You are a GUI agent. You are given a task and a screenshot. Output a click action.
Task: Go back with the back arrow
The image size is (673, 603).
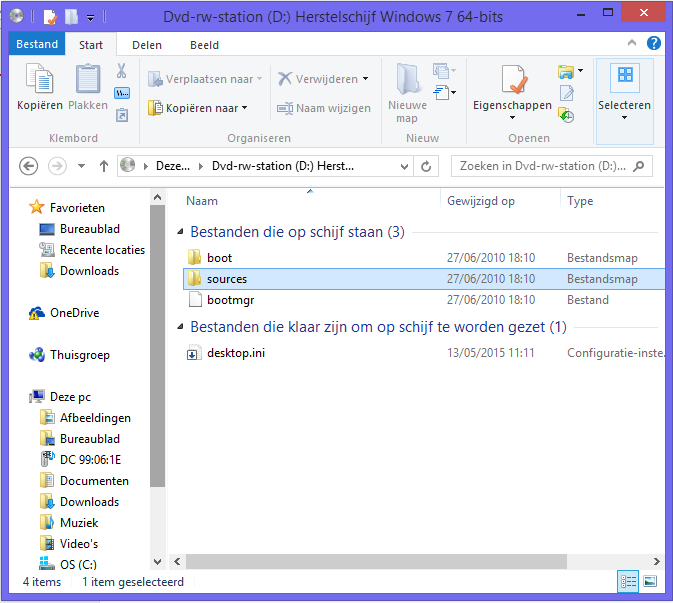tap(28, 166)
